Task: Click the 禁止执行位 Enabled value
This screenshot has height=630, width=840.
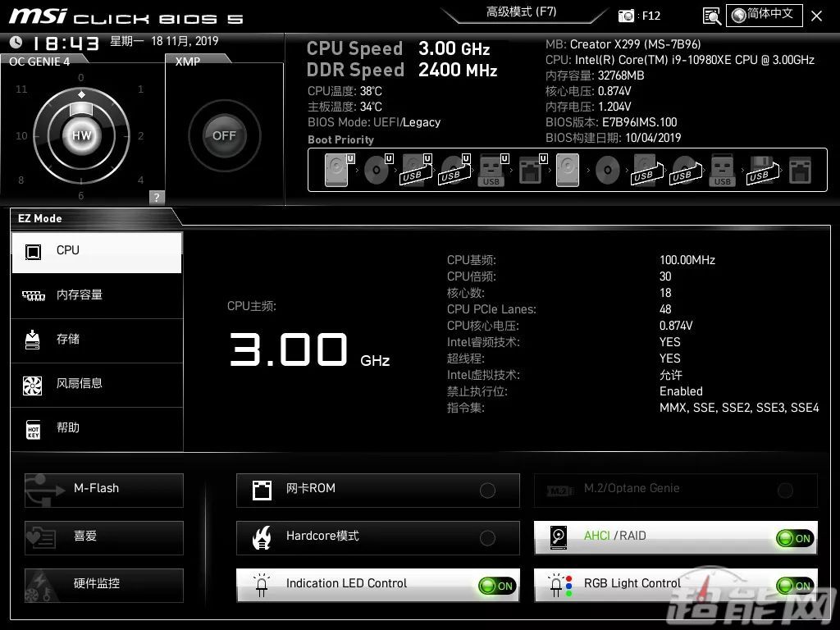Action: pyautogui.click(x=681, y=391)
